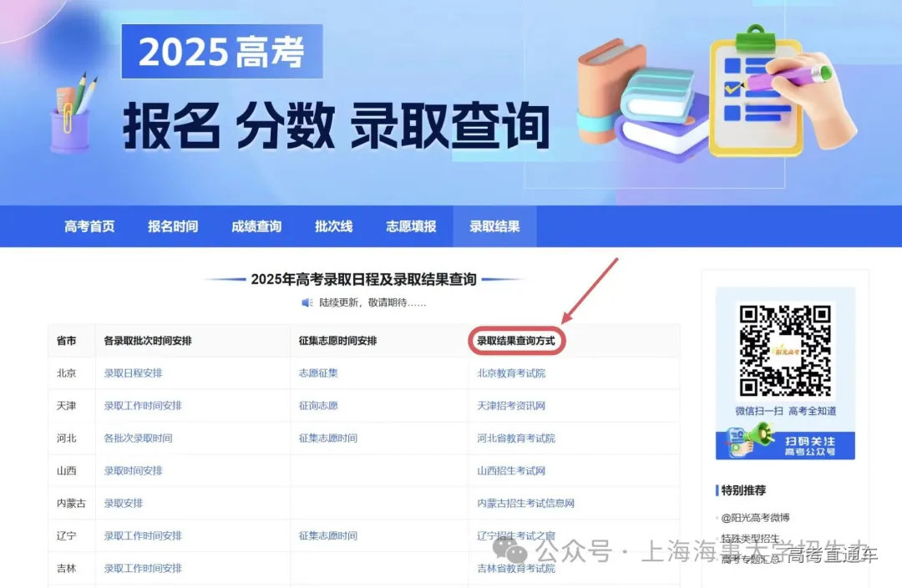This screenshot has width=902, height=588.
Task: Click the 2025高考 badge in the banner
Action: click(x=223, y=50)
